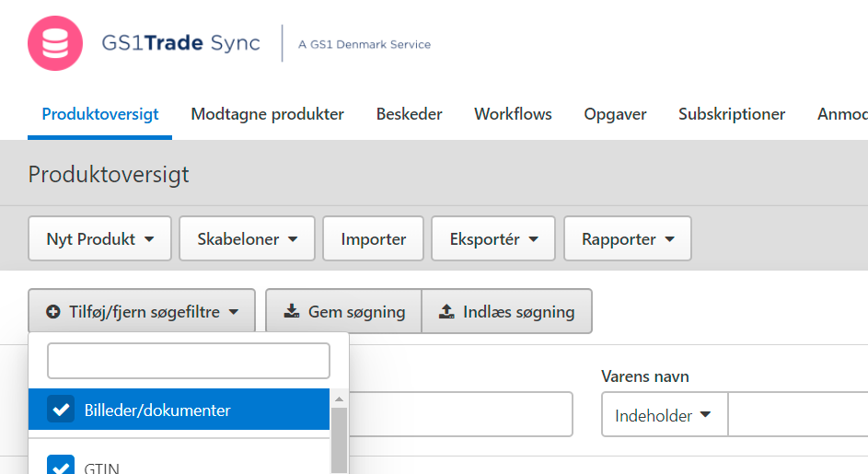The width and height of the screenshot is (868, 474).
Task: Open the Indeholder condition dropdown
Action: click(x=665, y=415)
